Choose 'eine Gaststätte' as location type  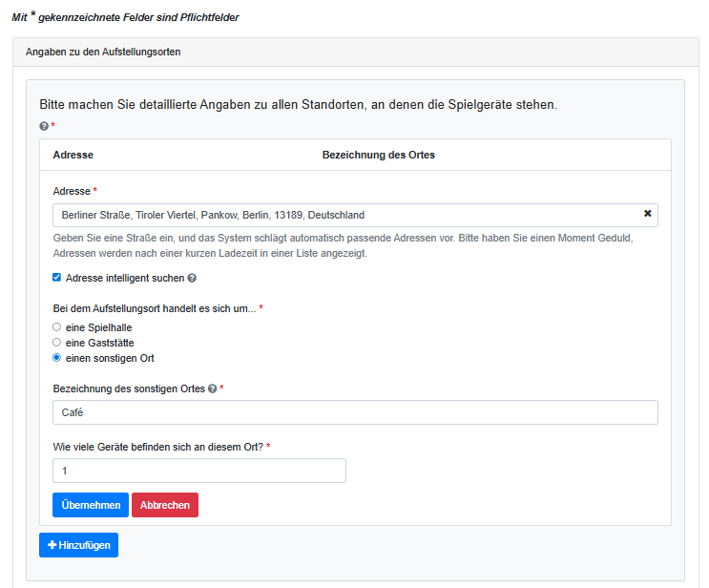point(57,343)
